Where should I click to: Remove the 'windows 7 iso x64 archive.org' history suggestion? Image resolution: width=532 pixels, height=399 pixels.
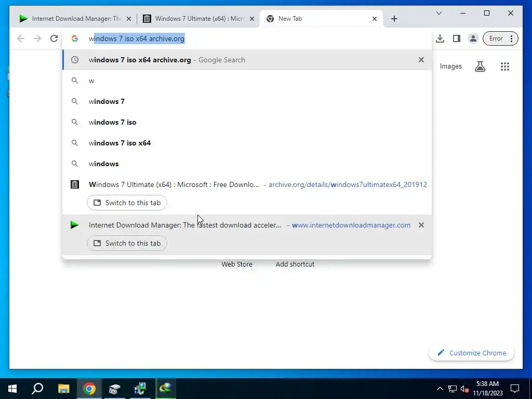pos(421,60)
